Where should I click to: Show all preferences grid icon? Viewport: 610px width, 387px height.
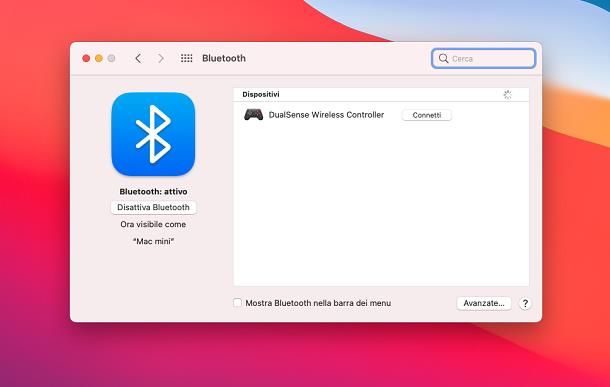click(x=187, y=58)
